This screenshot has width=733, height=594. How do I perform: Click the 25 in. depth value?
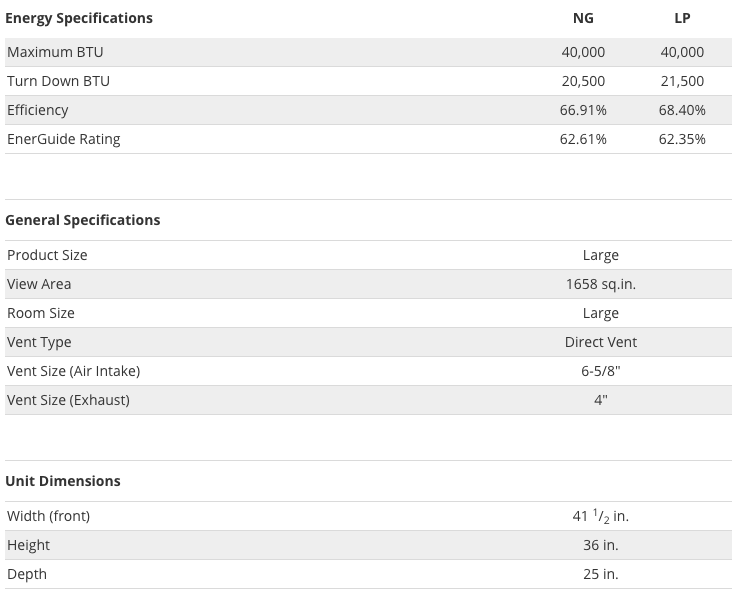pyautogui.click(x=601, y=574)
